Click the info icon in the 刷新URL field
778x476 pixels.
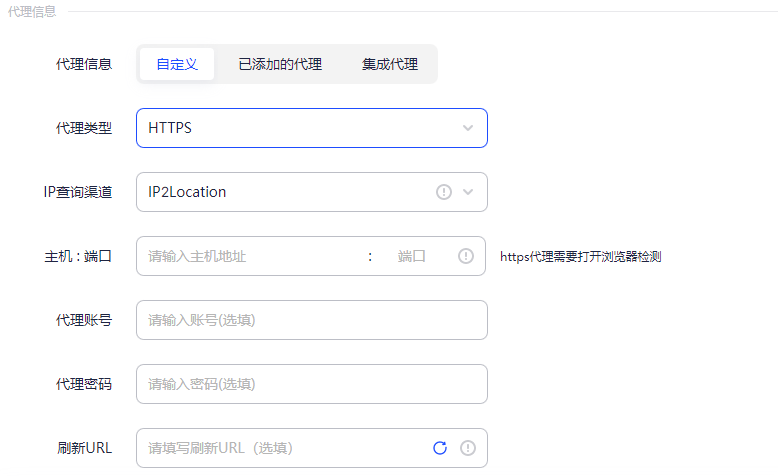point(467,448)
